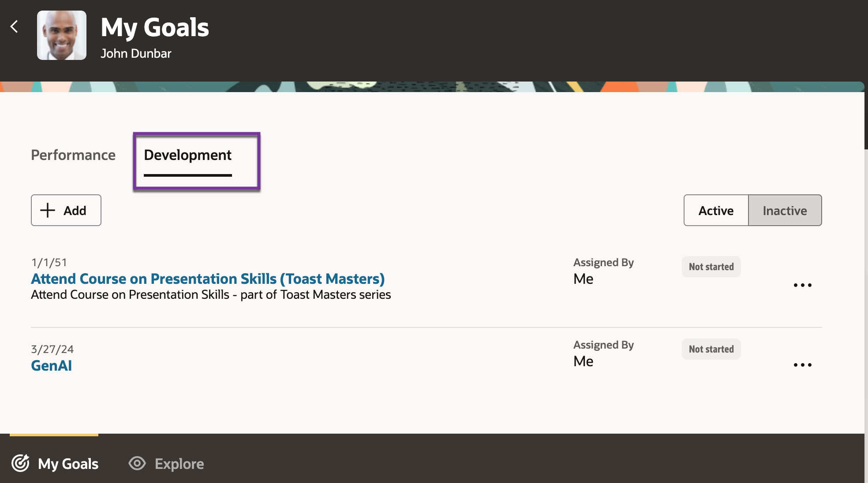The image size is (868, 483).
Task: Open more options for GenAI goal
Action: pyautogui.click(x=802, y=365)
